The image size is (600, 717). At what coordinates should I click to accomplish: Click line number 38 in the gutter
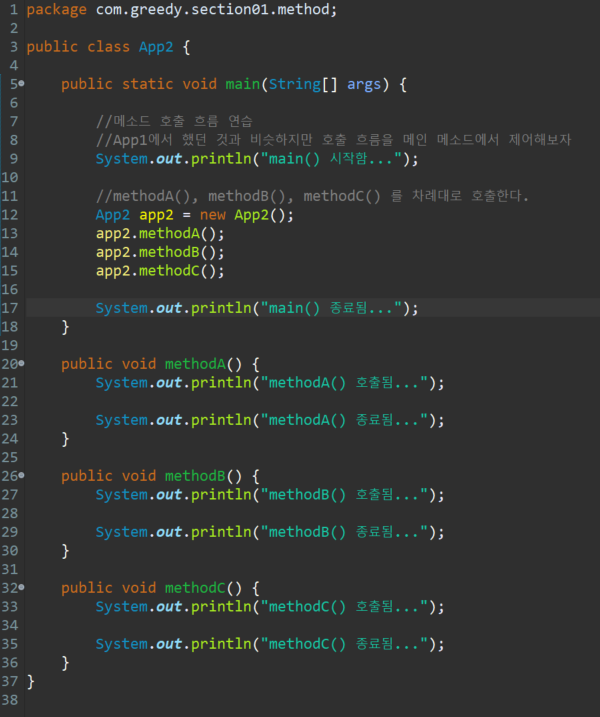[x=10, y=700]
